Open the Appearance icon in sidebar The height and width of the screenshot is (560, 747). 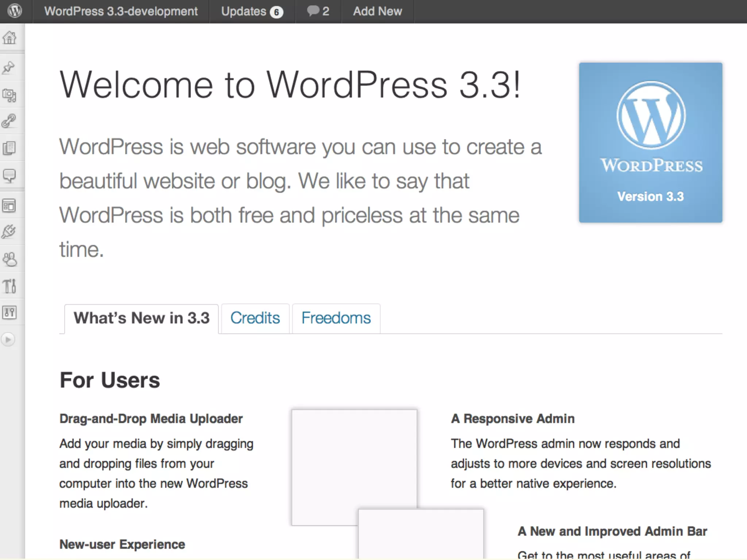click(x=9, y=206)
